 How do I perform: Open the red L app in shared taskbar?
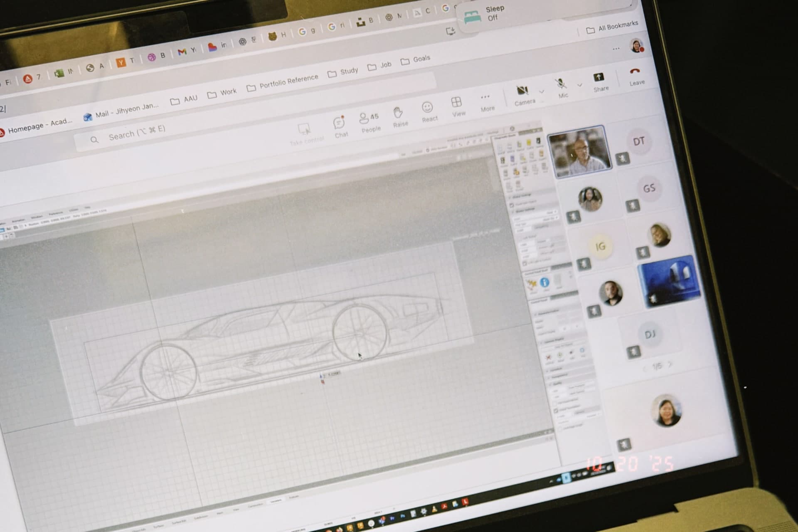(x=465, y=502)
